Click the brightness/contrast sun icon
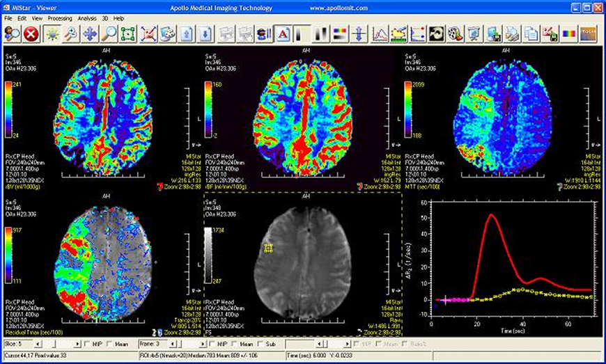The image size is (606, 364). coord(51,33)
